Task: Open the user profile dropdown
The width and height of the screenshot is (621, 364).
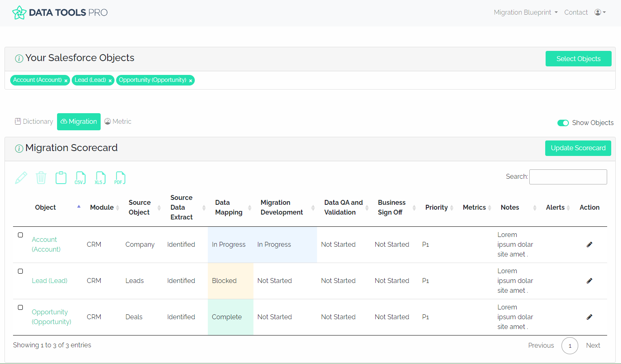Action: (x=600, y=13)
